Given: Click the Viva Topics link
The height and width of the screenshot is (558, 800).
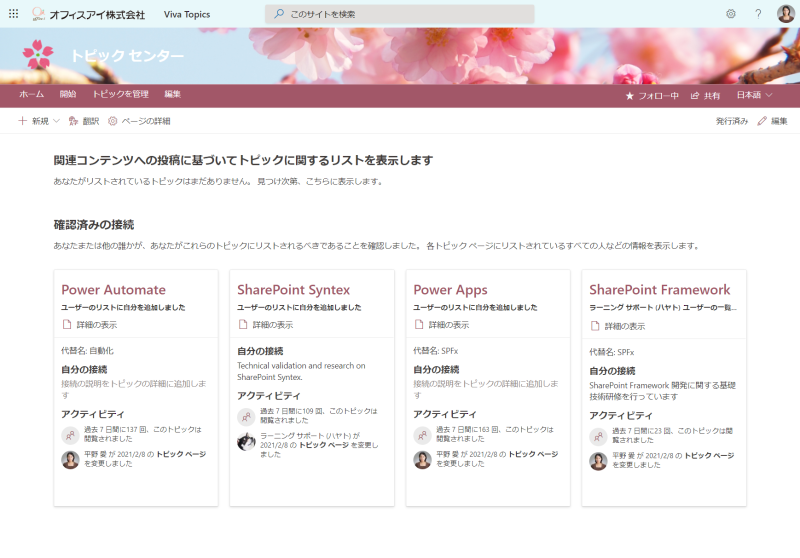Looking at the screenshot, I should 187,14.
